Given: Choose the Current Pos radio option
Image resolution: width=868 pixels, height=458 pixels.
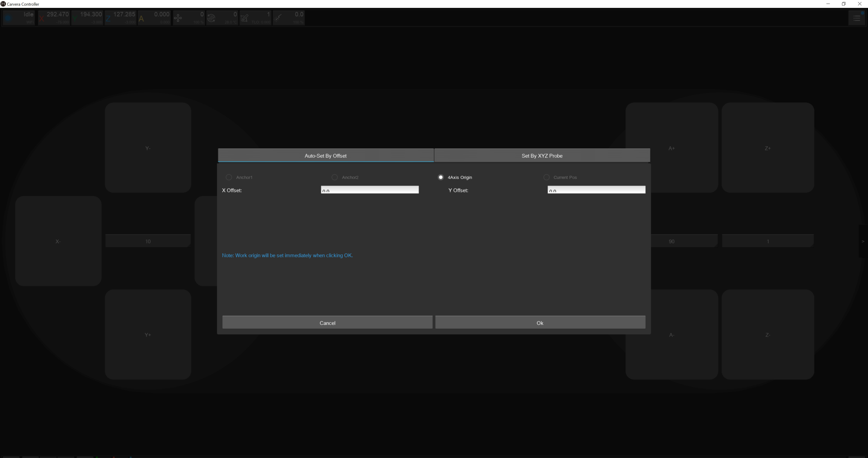Looking at the screenshot, I should click(546, 177).
